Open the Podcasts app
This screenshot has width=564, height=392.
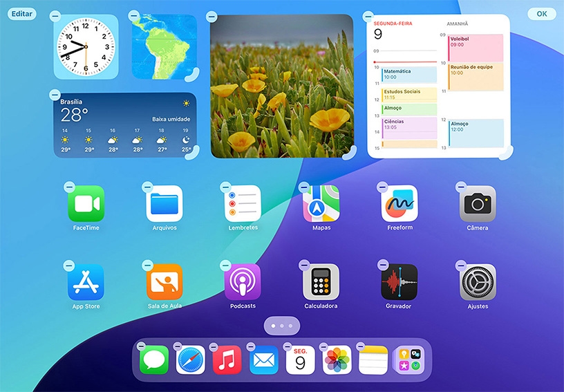(x=243, y=282)
